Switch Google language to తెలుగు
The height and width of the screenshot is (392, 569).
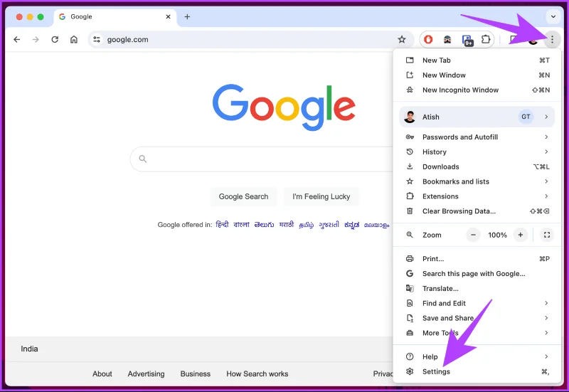[264, 225]
